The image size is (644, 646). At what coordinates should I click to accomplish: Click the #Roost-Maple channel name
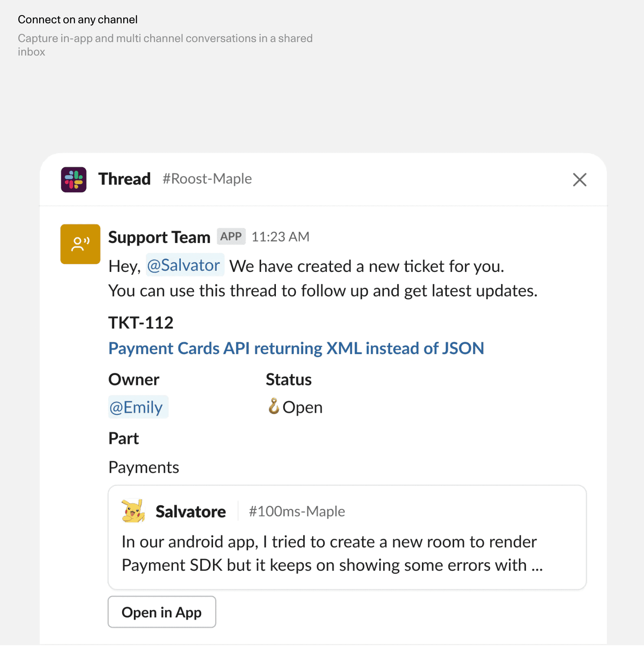(x=207, y=179)
